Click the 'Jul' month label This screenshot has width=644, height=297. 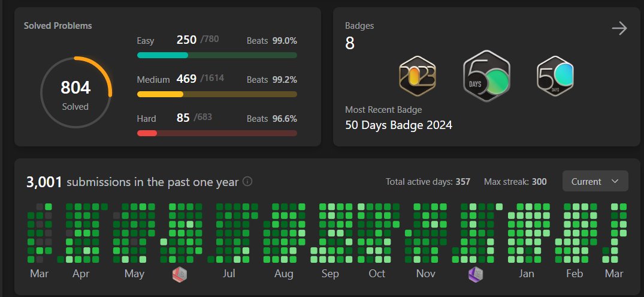pyautogui.click(x=229, y=274)
